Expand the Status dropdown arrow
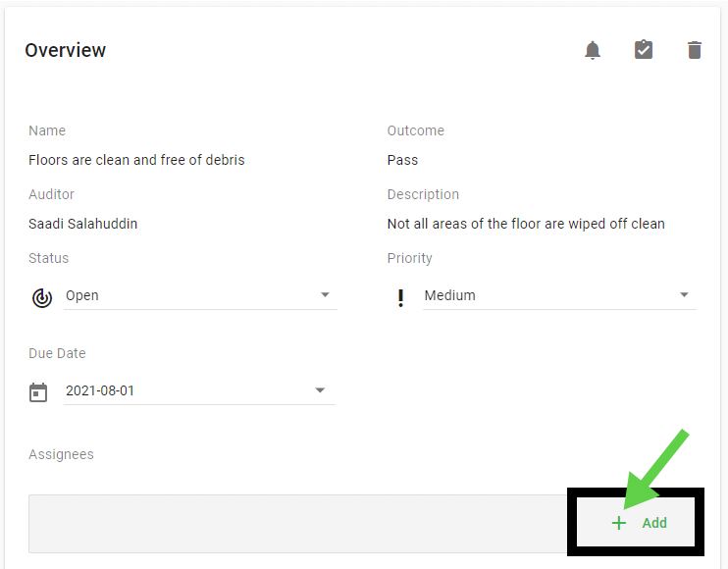 325,294
